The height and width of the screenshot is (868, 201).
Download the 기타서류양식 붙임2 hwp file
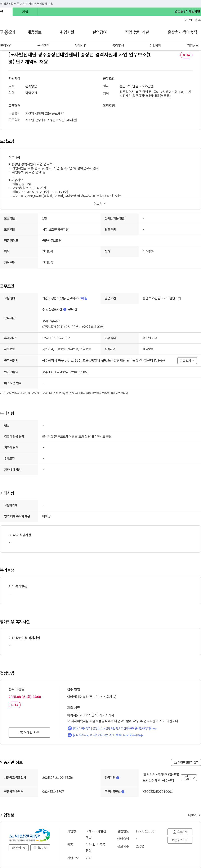[x=108, y=735]
